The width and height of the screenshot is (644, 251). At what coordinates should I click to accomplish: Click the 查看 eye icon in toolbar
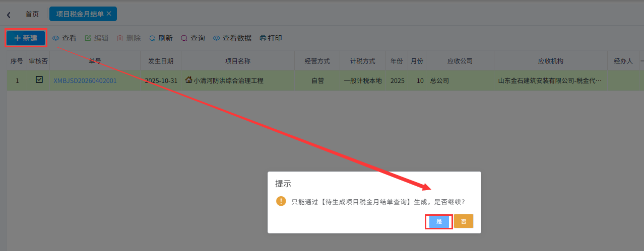coord(56,38)
